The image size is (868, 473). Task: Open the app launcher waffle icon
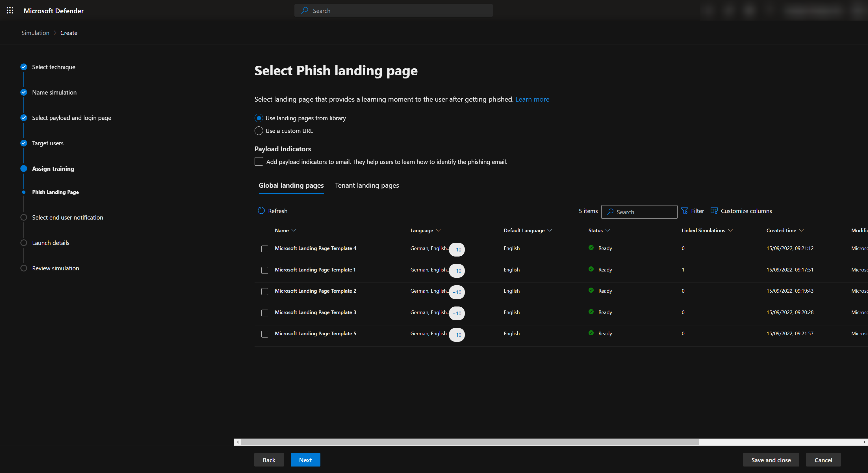coord(10,10)
